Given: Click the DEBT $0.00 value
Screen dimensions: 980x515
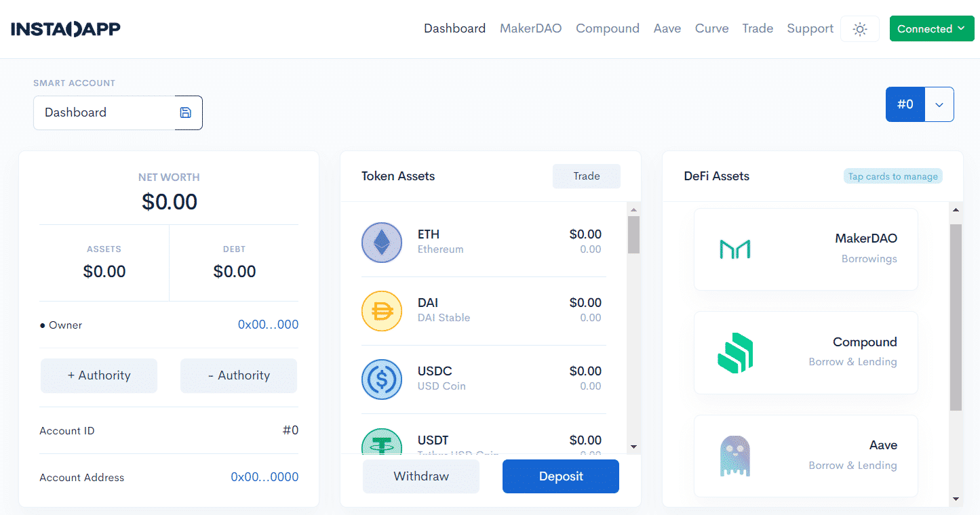Looking at the screenshot, I should 235,272.
